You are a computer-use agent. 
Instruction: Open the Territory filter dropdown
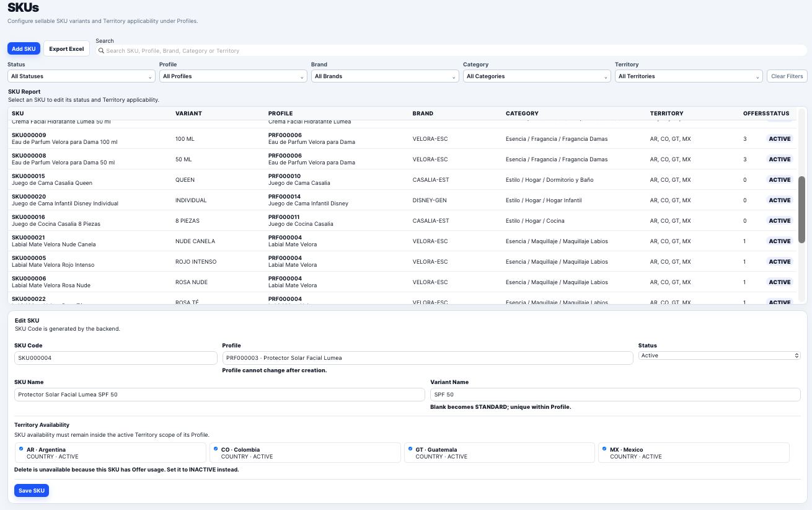[x=689, y=76]
